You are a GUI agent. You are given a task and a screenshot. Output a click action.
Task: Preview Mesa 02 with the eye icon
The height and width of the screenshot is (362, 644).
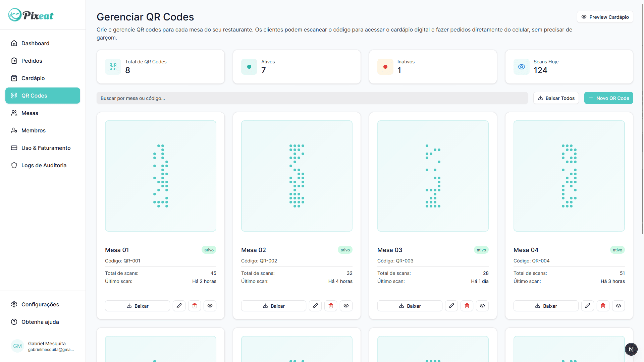(346, 306)
